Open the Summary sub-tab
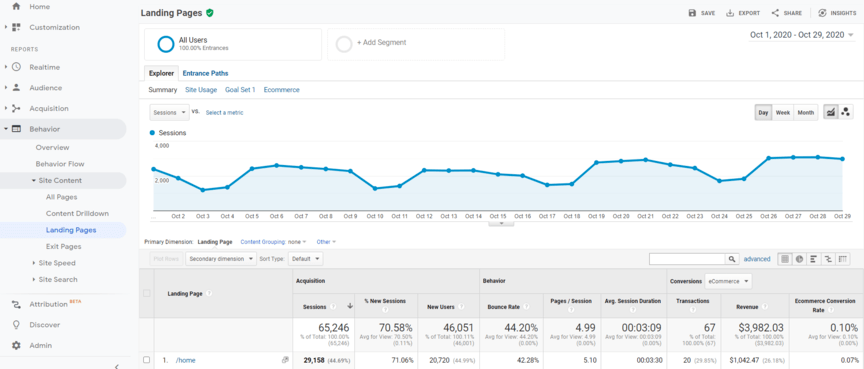This screenshot has width=864, height=369. click(163, 90)
